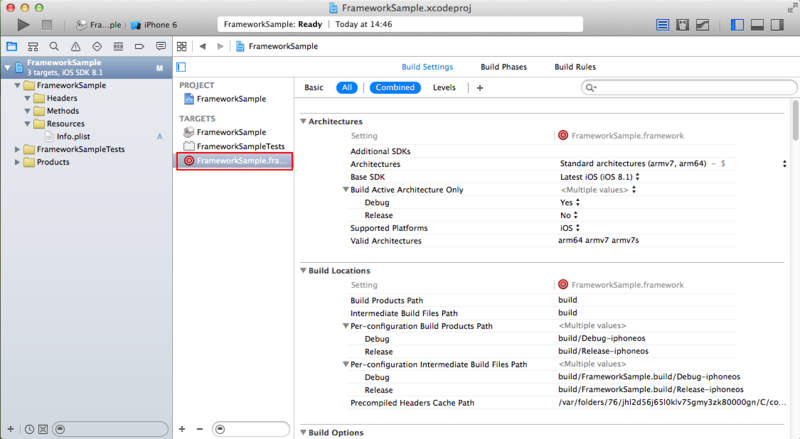Show the Issue navigator
Screen dimensions: 800x439
tap(76, 46)
